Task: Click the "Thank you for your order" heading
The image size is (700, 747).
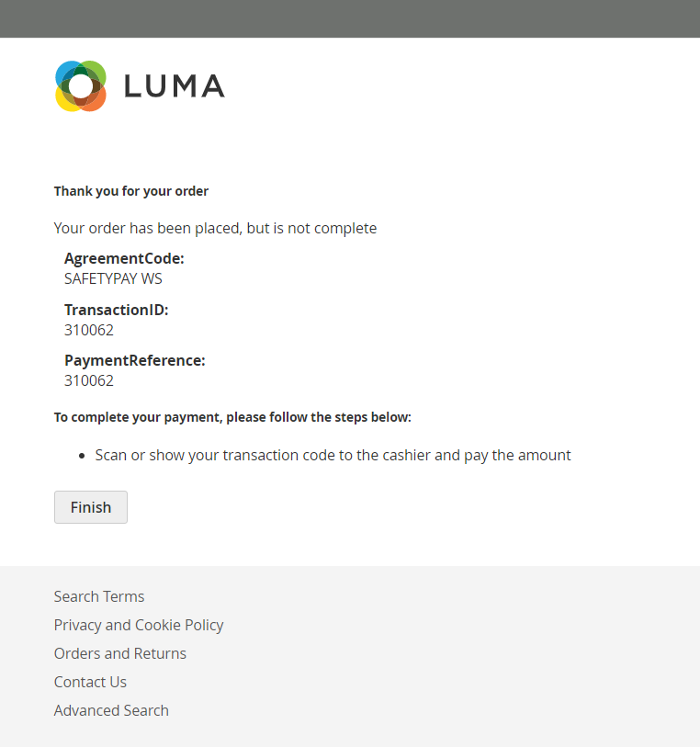Action: point(131,191)
